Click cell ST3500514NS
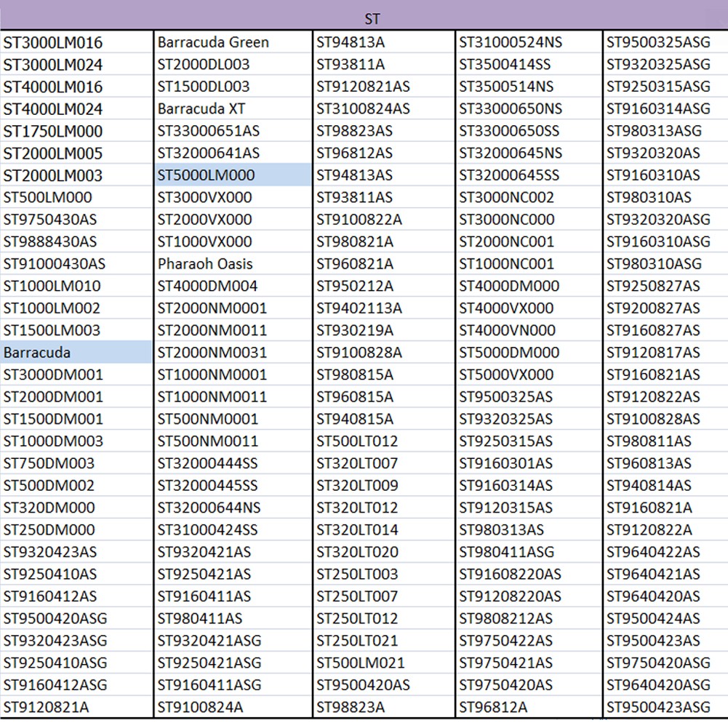Viewport: 728px width, 728px height. tap(529, 87)
